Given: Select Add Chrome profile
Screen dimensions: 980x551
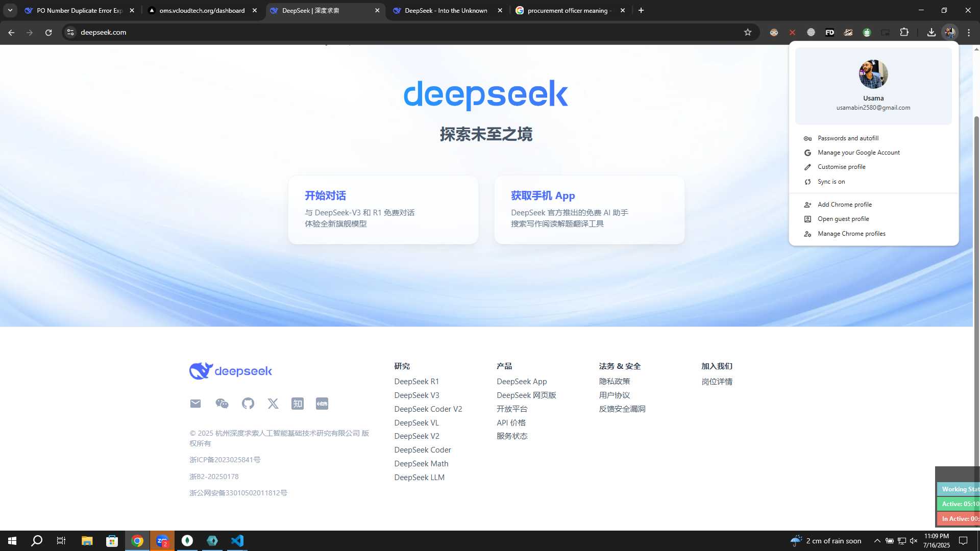Looking at the screenshot, I should (873, 205).
